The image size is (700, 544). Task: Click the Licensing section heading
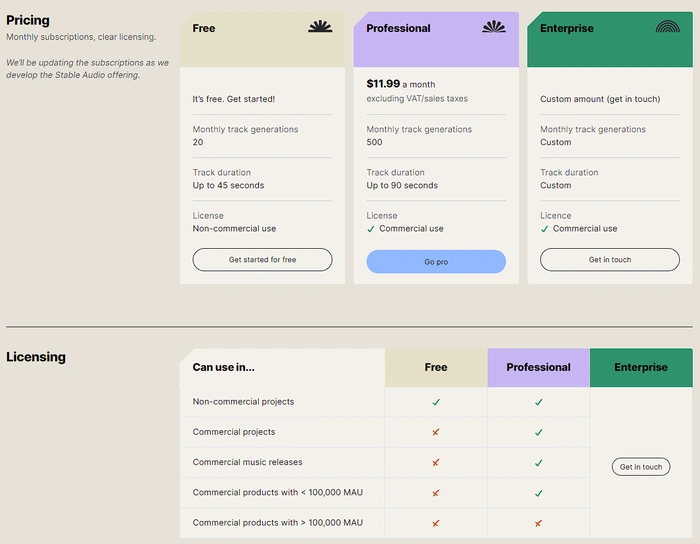point(36,357)
